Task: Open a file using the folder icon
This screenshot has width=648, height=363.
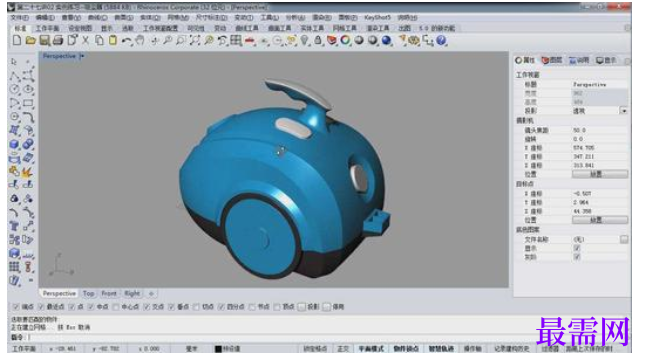Action: pyautogui.click(x=30, y=40)
